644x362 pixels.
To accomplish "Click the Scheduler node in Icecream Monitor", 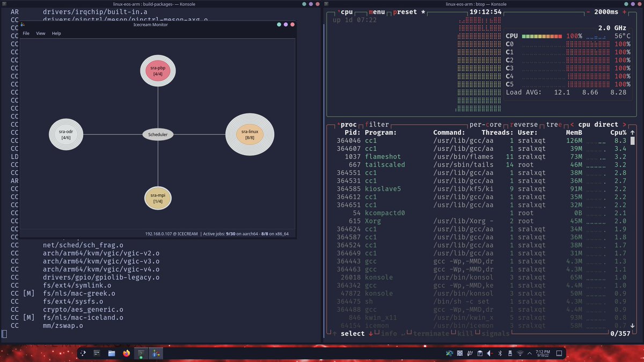I will [158, 135].
